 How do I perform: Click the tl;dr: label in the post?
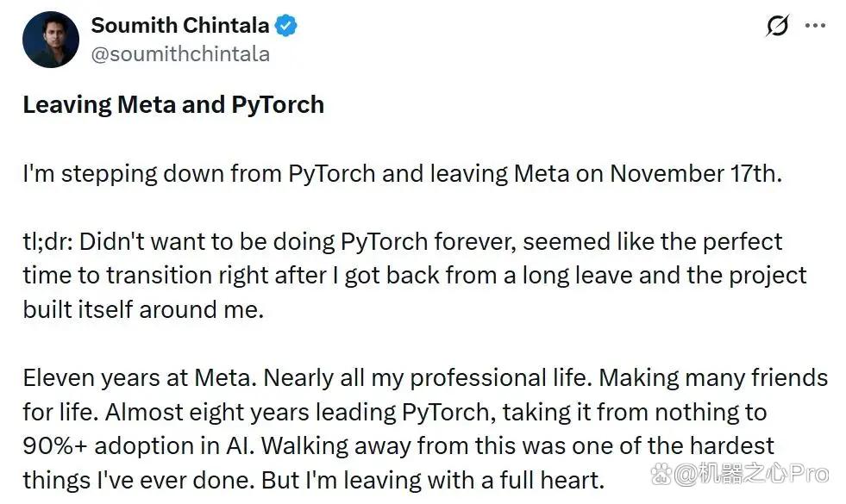pyautogui.click(x=47, y=241)
